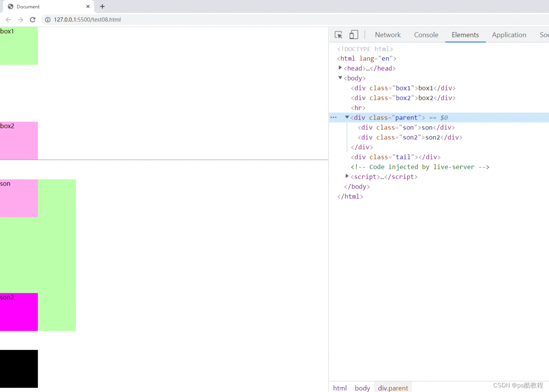
Task: Click the three-dot actions icon beside parent div
Action: pyautogui.click(x=333, y=118)
